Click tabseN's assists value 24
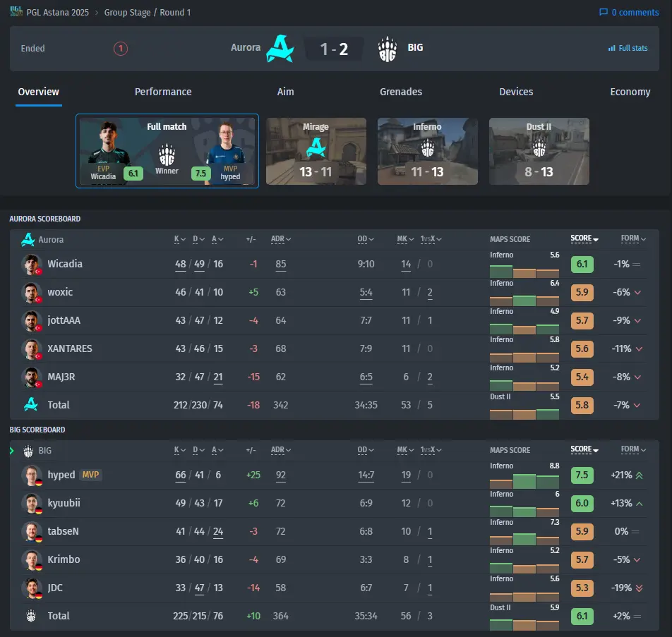Viewport: 672px width, 637px height. pos(218,531)
